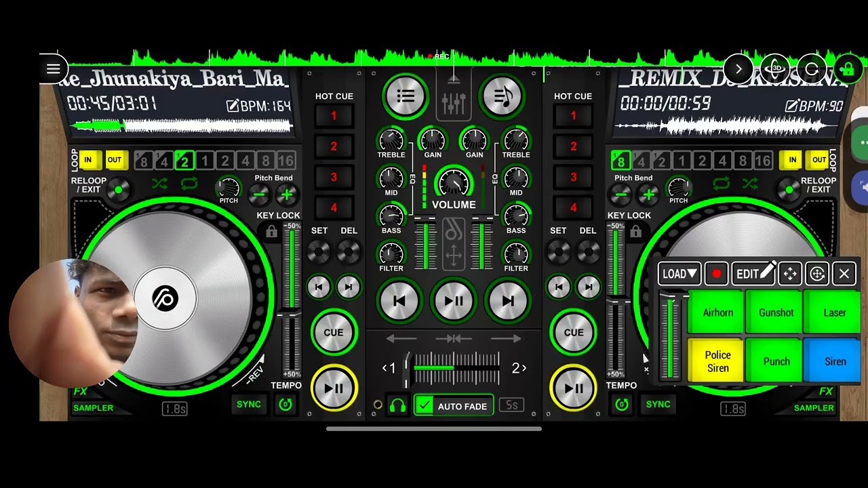Open right deck FX tab
Viewport: 868px width, 488px height.
point(825,392)
